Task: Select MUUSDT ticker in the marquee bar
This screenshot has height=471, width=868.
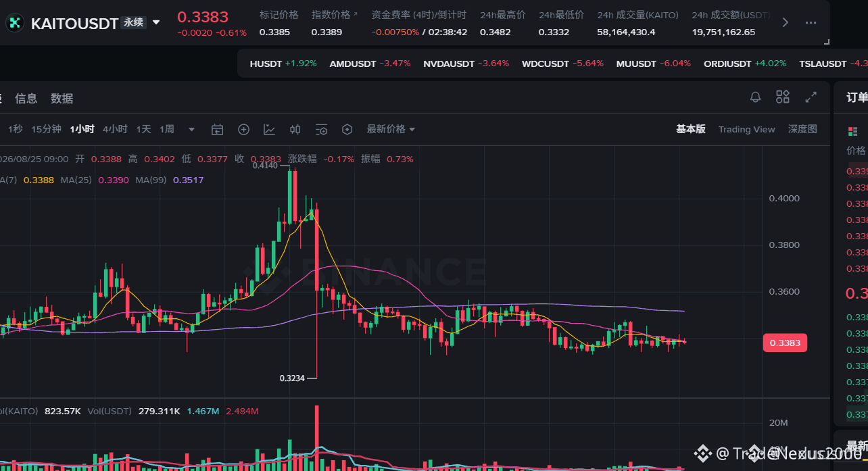Action: tap(653, 64)
